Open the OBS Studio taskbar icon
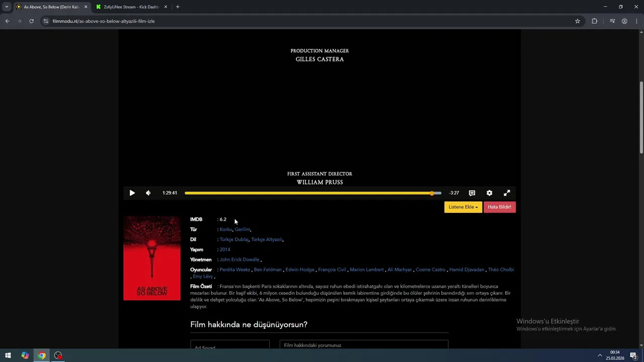This screenshot has height=362, width=644. click(58, 355)
